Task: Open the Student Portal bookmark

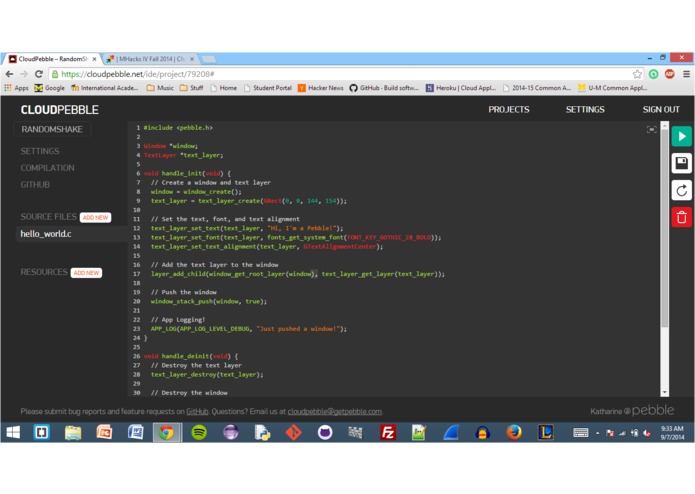Action: [x=268, y=88]
